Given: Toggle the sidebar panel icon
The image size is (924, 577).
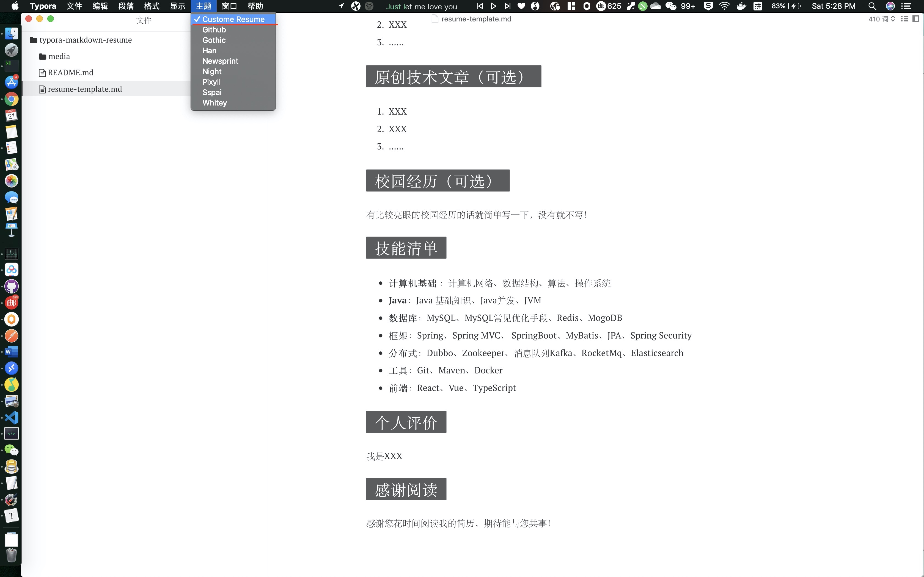Looking at the screenshot, I should tap(915, 19).
